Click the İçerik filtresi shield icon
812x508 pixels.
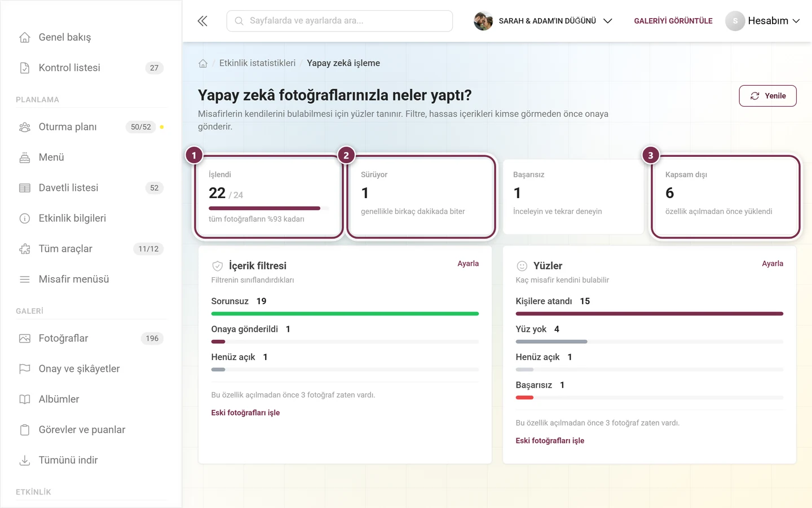(218, 266)
